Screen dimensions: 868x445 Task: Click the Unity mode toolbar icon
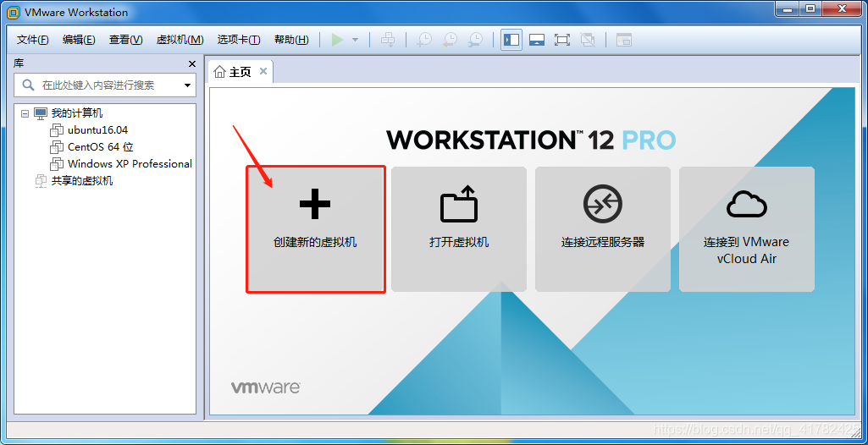click(x=588, y=40)
